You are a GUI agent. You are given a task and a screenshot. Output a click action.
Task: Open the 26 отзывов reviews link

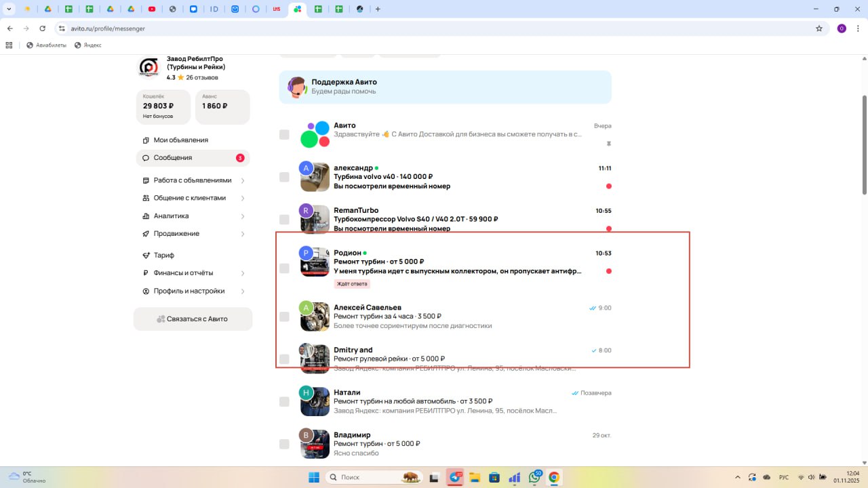coord(202,77)
